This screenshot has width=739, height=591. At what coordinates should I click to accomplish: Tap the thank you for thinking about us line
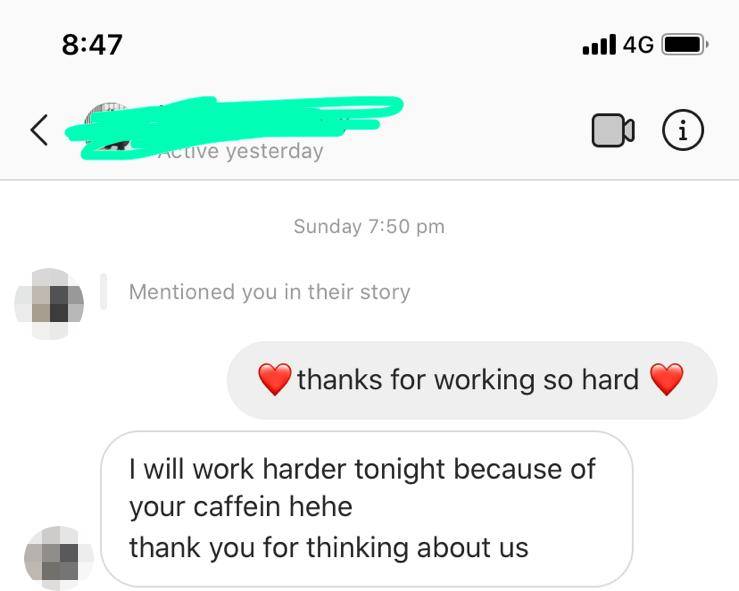coord(329,548)
